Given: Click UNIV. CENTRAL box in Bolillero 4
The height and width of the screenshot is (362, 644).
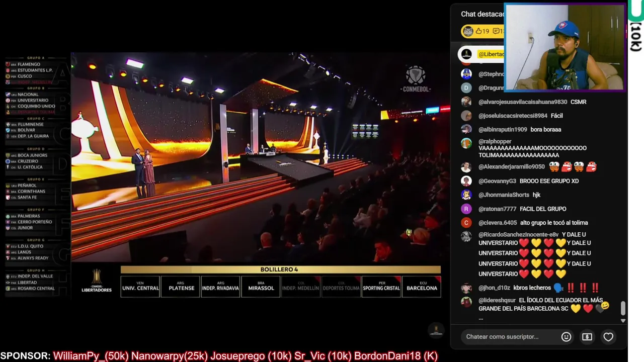Looking at the screenshot, I should [x=140, y=287].
